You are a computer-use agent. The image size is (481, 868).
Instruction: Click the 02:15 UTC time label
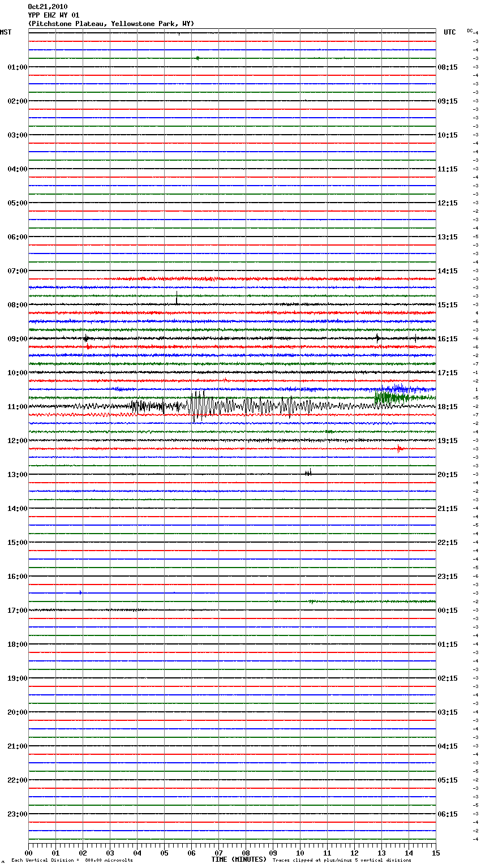pos(448,678)
